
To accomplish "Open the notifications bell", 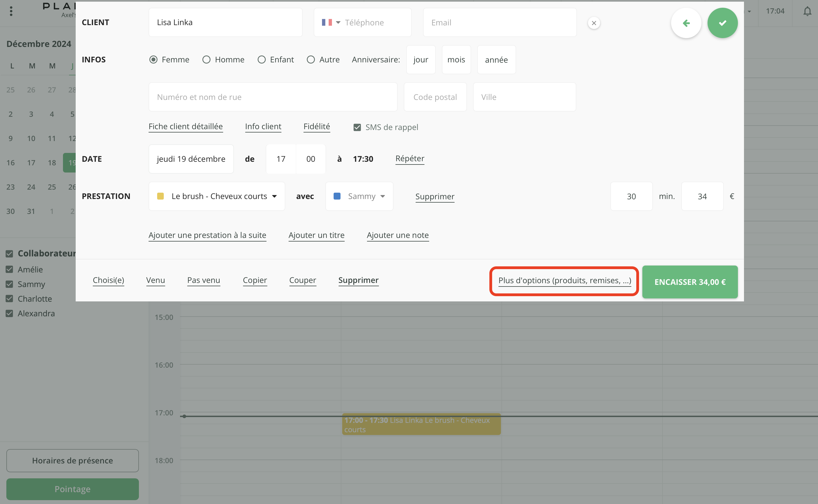I will [x=807, y=11].
